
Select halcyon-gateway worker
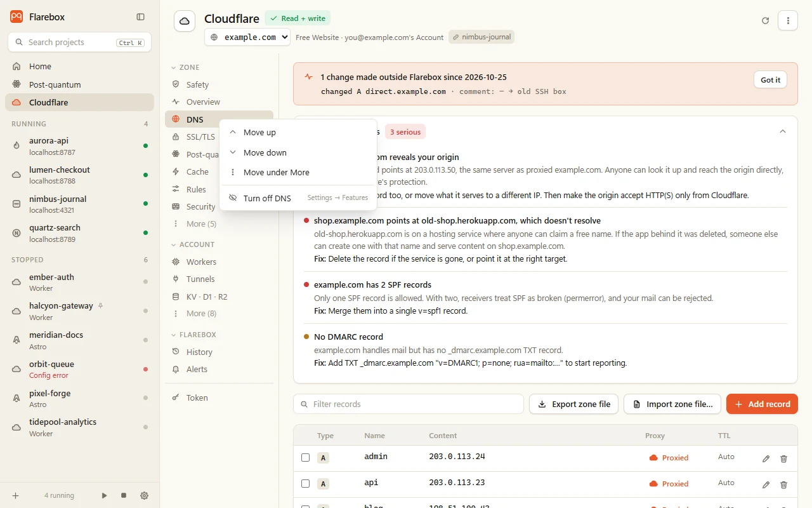pyautogui.click(x=79, y=311)
